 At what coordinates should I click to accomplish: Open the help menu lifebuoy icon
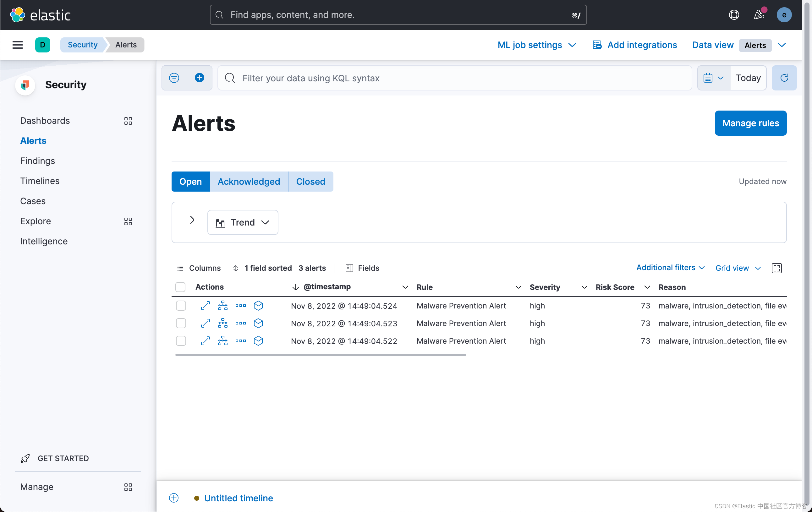734,15
